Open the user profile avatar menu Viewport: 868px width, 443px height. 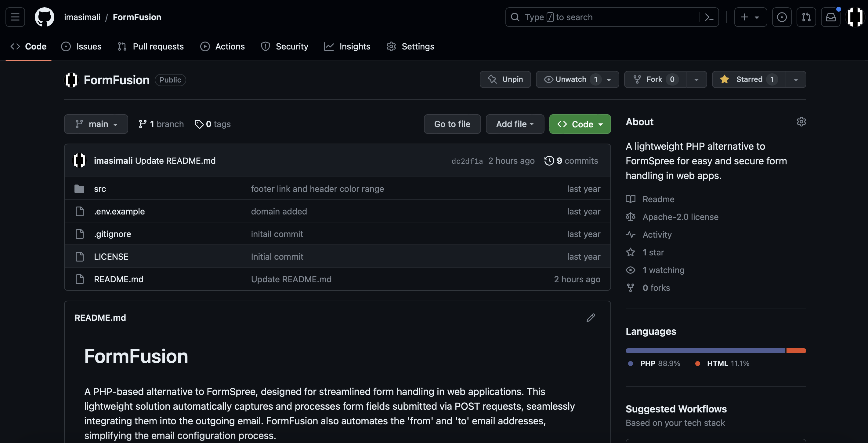tap(855, 17)
